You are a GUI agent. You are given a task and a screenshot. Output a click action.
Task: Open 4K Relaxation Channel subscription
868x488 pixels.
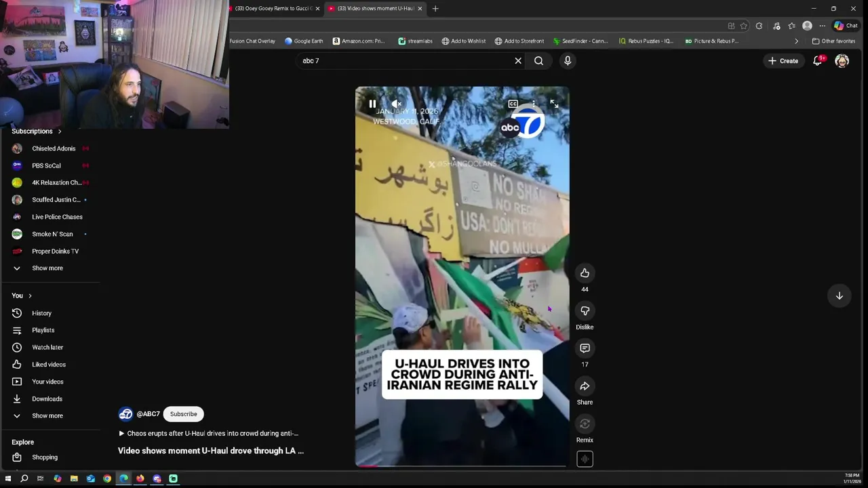51,182
